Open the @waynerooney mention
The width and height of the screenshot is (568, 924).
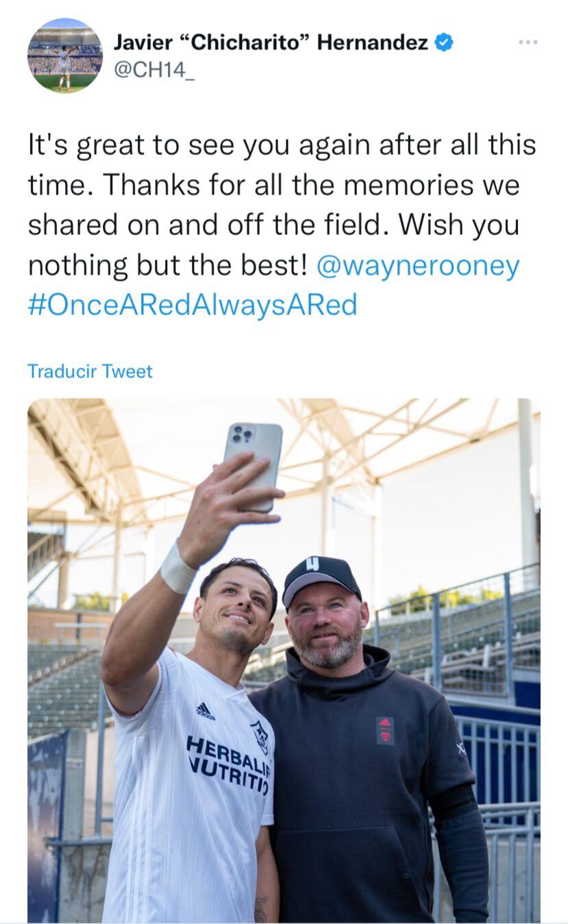coord(417,266)
